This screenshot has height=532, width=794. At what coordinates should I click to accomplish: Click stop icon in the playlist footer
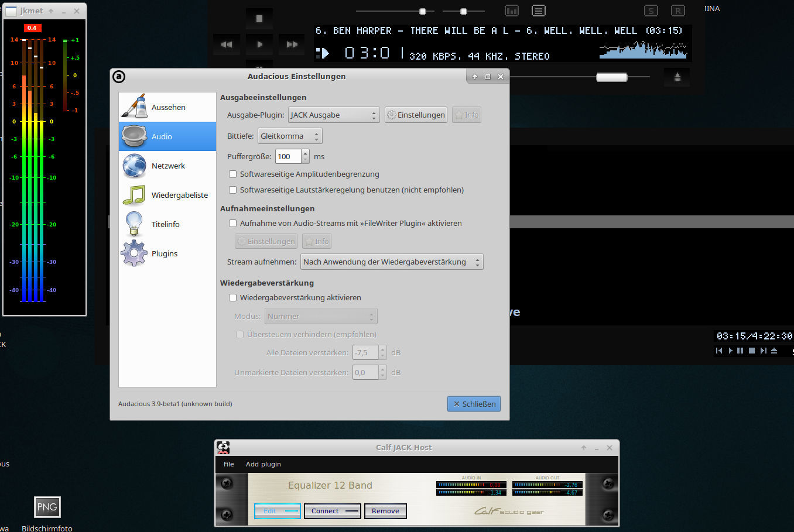[752, 351]
